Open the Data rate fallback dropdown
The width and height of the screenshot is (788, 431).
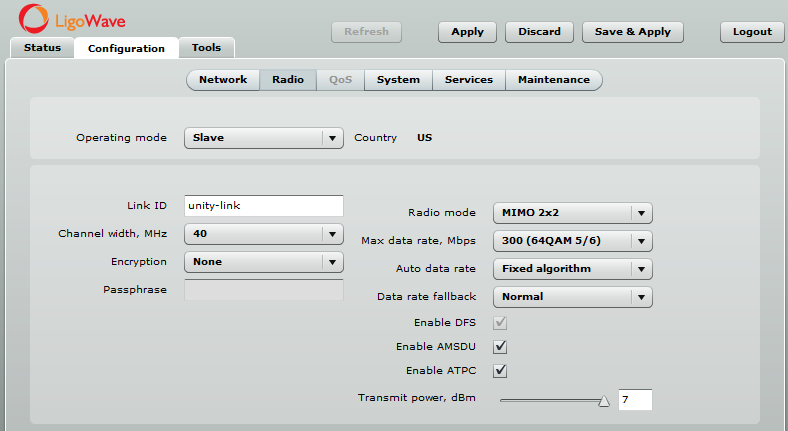pos(572,297)
